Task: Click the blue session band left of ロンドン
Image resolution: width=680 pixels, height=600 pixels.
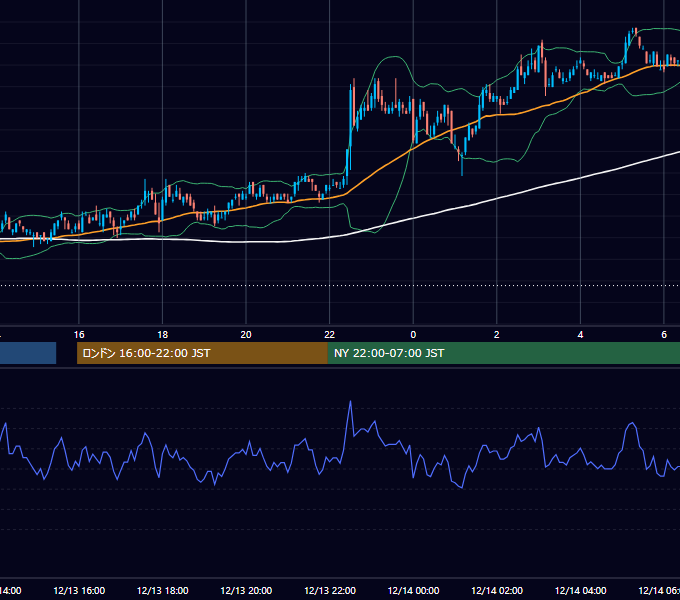Action: click(28, 353)
